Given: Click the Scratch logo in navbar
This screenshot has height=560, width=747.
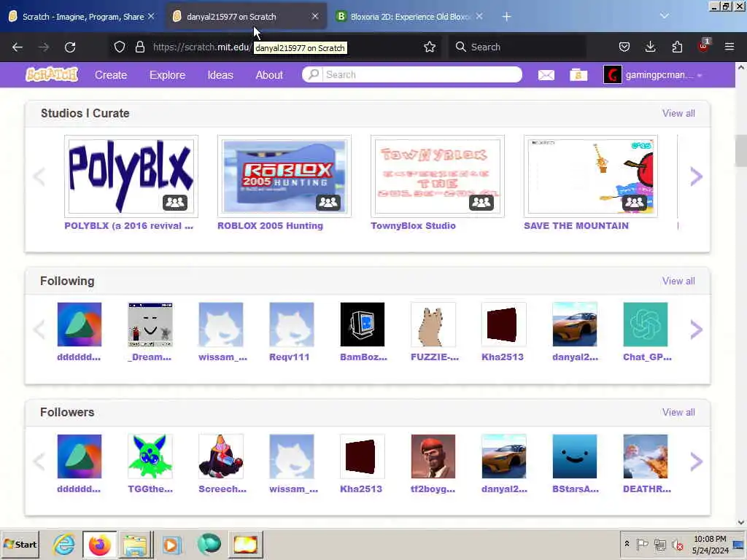Looking at the screenshot, I should [x=52, y=74].
